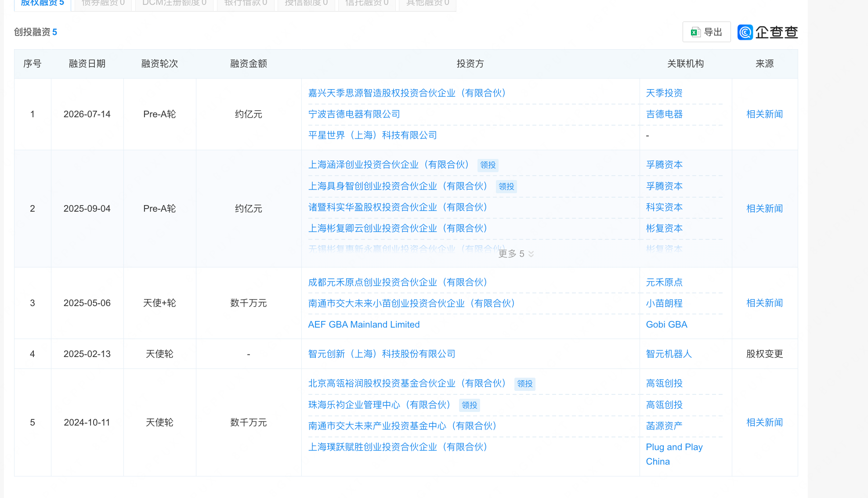Image resolution: width=868 pixels, height=498 pixels.
Task: Open 吉德电器 related institution
Action: tap(664, 114)
